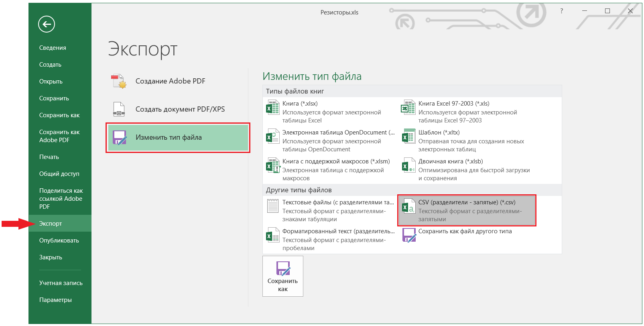Open the Открыть menu item

click(60, 81)
